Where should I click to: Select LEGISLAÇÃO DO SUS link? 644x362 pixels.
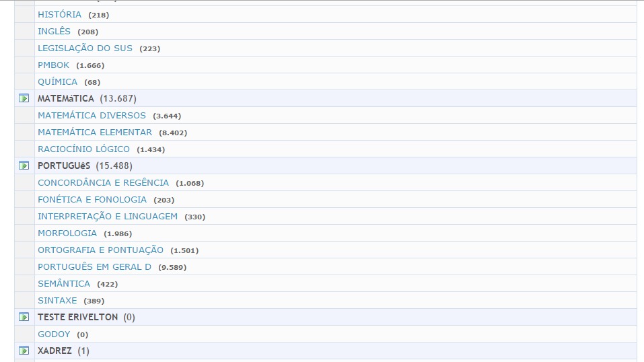point(85,48)
